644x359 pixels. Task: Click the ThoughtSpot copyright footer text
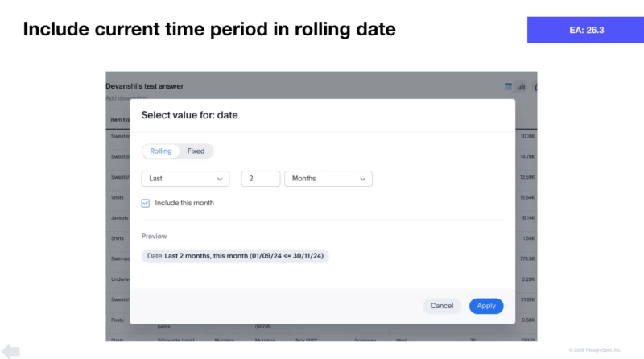(595, 350)
